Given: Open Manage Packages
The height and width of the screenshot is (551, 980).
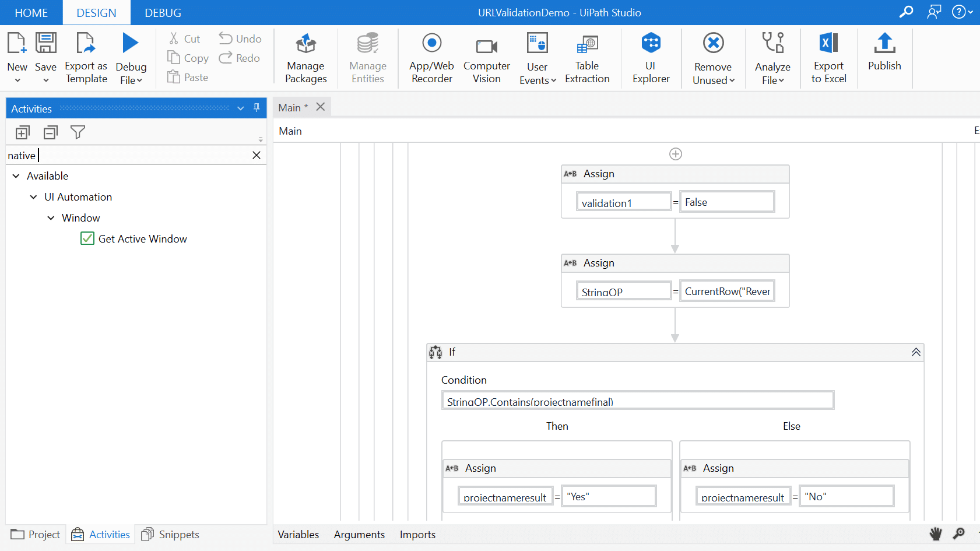Looking at the screenshot, I should [x=305, y=57].
